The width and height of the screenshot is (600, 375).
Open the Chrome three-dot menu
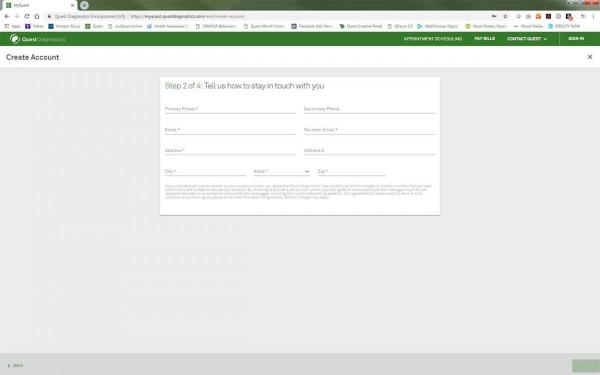click(x=593, y=16)
